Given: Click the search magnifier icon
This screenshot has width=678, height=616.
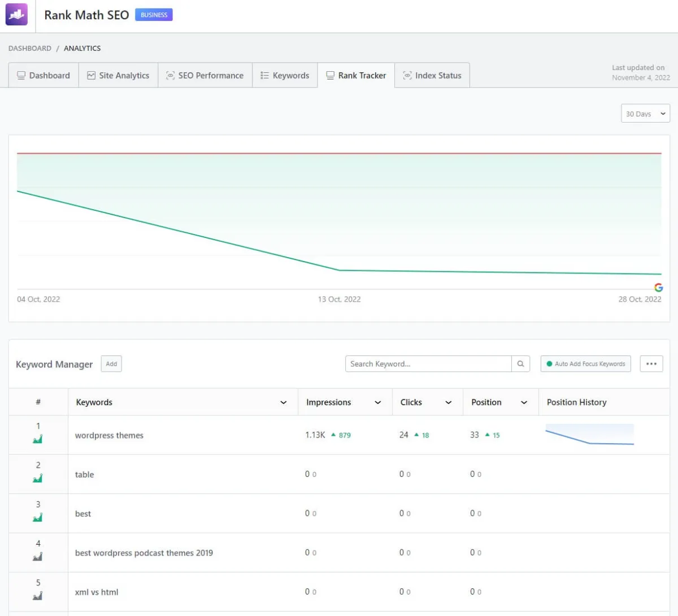Looking at the screenshot, I should tap(520, 364).
